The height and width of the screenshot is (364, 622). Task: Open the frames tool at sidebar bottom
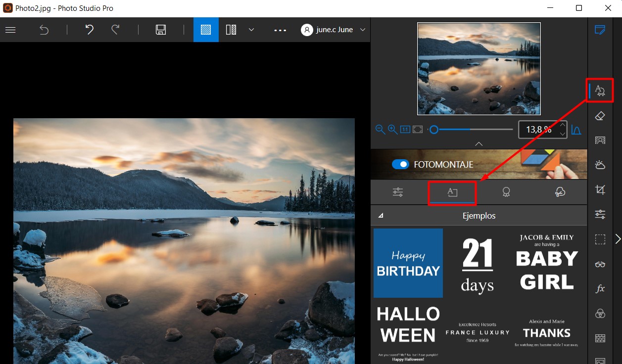pos(600,361)
